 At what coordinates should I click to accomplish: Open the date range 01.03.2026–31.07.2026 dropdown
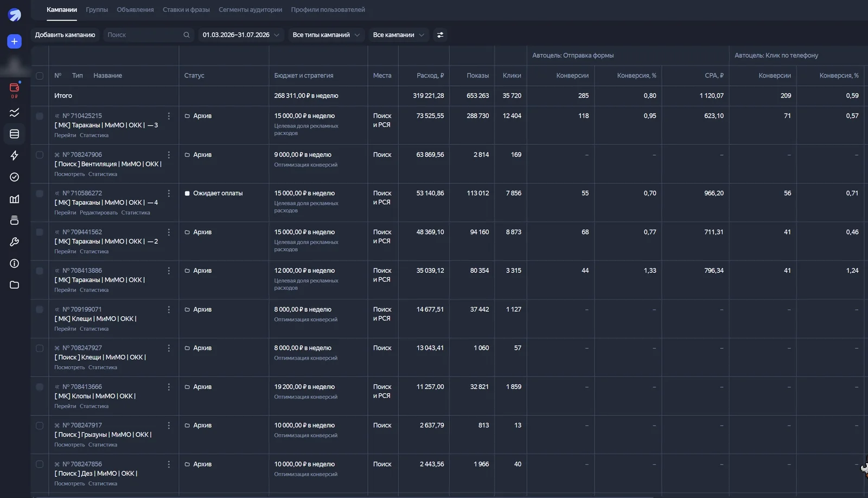tap(241, 35)
